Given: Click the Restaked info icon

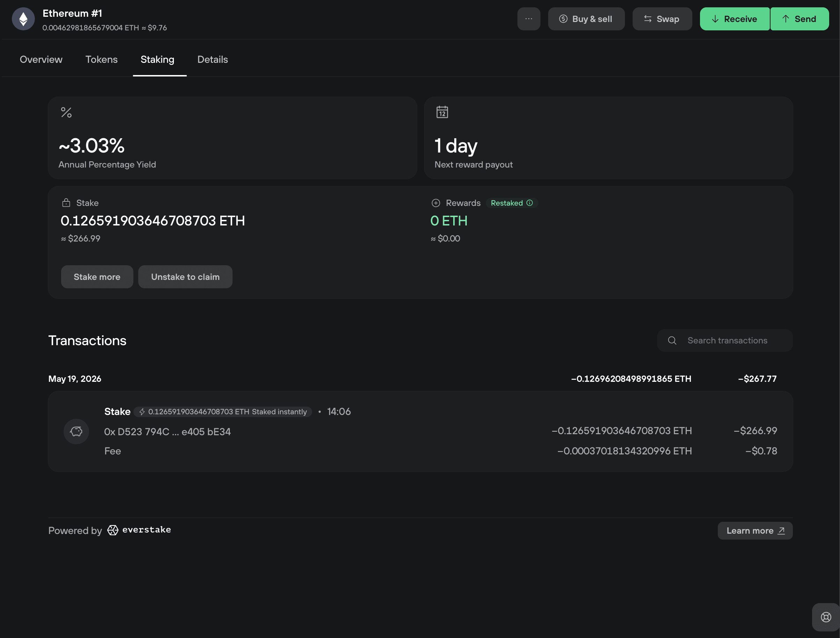Looking at the screenshot, I should pyautogui.click(x=529, y=203).
